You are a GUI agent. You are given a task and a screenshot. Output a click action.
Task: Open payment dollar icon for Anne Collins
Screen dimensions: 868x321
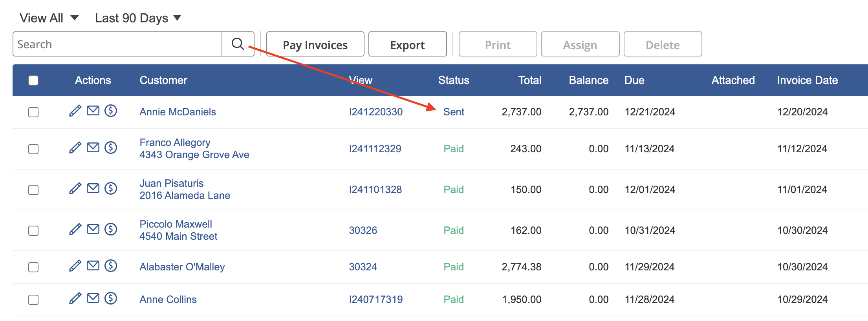click(111, 298)
